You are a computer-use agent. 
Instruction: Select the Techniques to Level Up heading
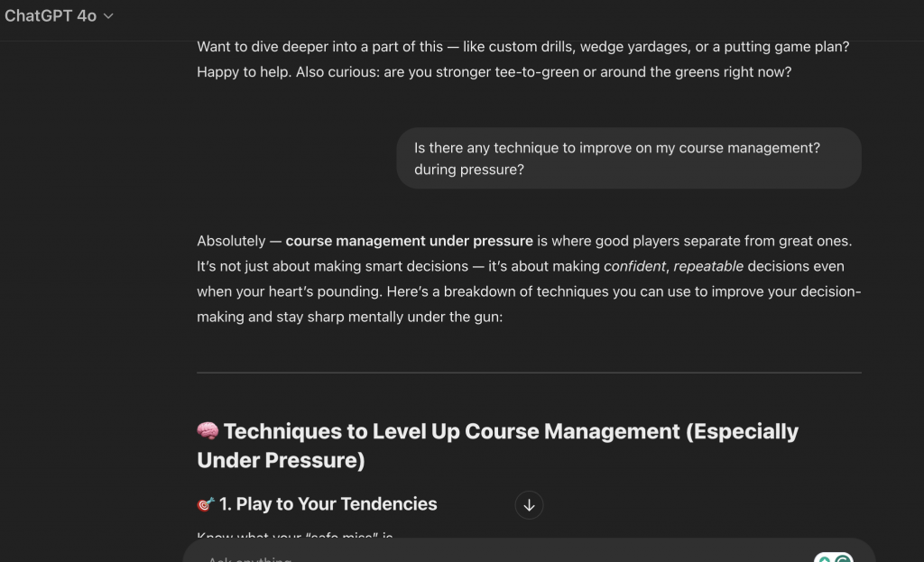coord(498,446)
